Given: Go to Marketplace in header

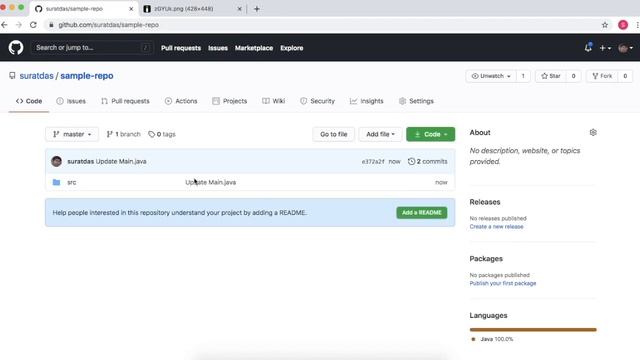Looking at the screenshot, I should pyautogui.click(x=254, y=48).
